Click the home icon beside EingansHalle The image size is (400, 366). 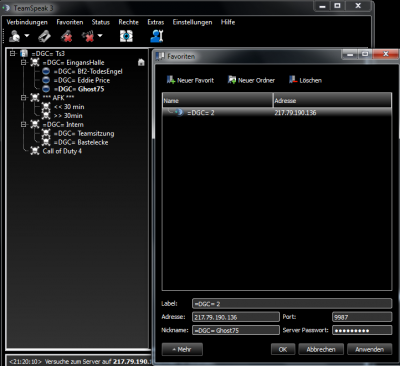coord(141,62)
